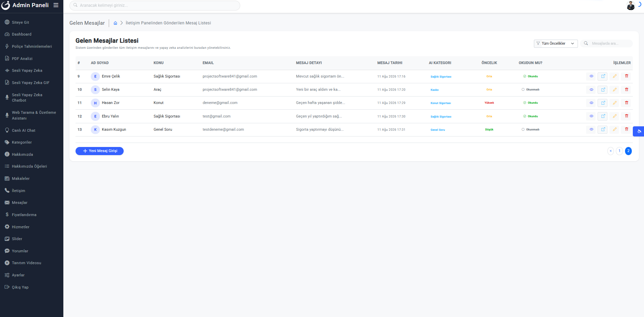Open Poliçe Tahminlemeleri menu item
This screenshot has height=317, width=644.
[x=32, y=46]
